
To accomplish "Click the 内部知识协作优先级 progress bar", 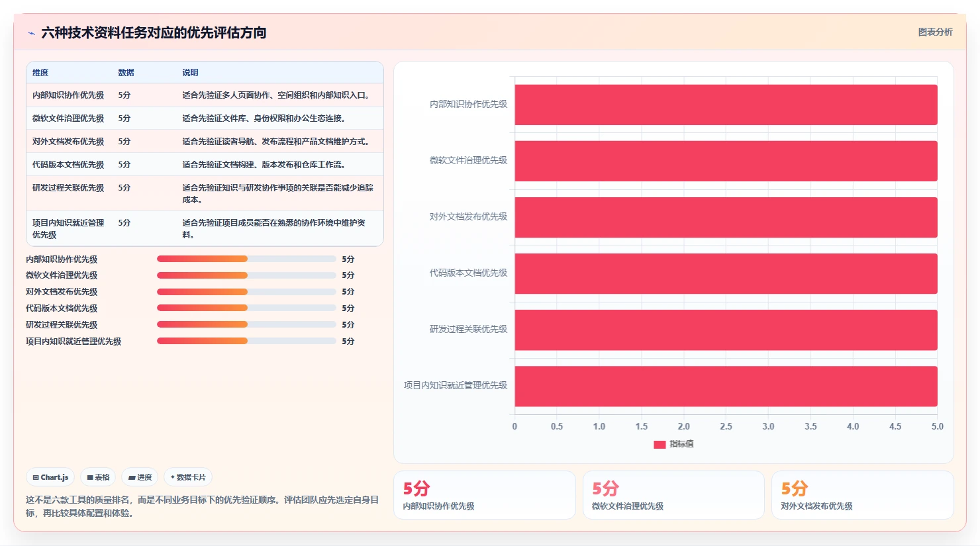I will click(246, 259).
